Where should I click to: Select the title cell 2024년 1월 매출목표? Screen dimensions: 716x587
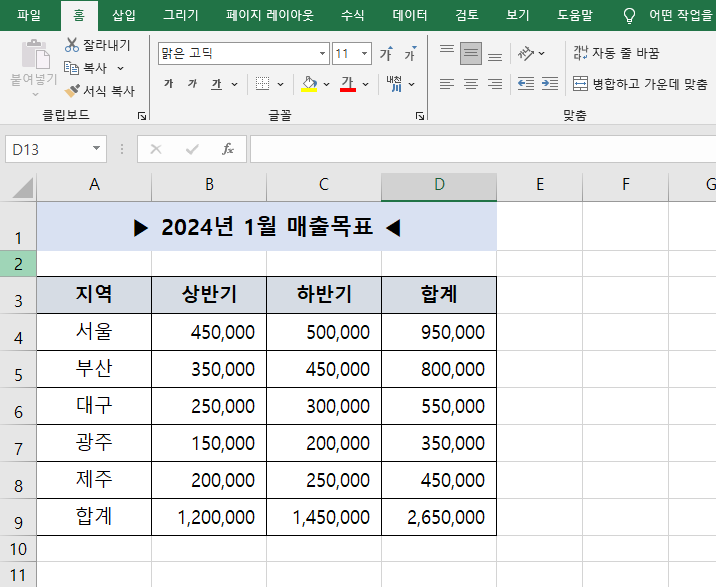[267, 227]
